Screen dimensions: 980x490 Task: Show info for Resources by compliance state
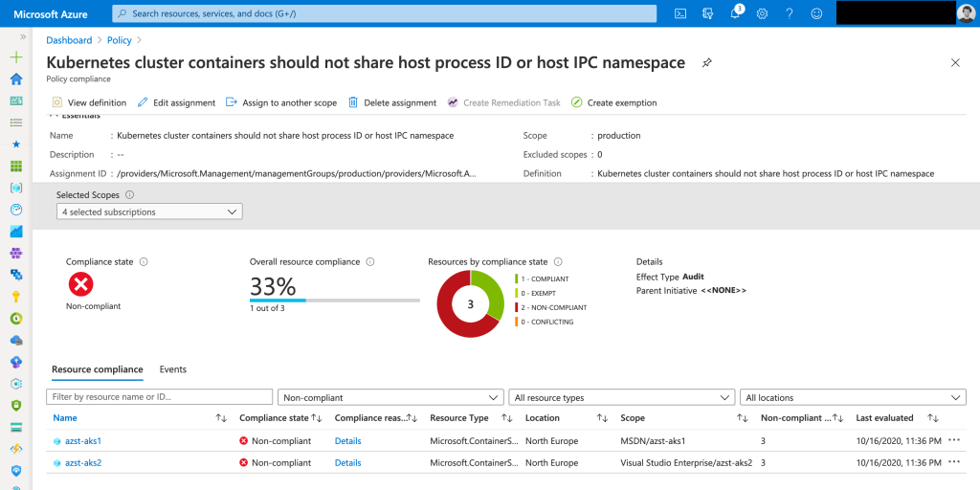tap(558, 262)
